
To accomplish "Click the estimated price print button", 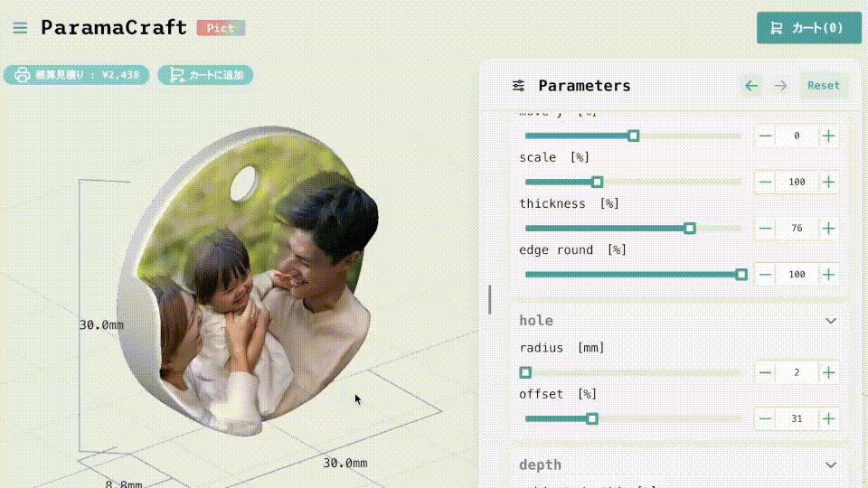I will coord(77,75).
